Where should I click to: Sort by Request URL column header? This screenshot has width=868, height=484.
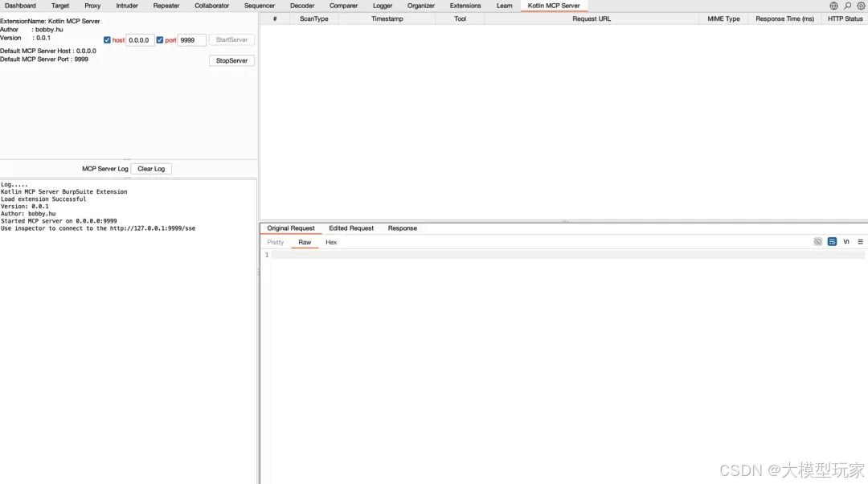(x=592, y=18)
